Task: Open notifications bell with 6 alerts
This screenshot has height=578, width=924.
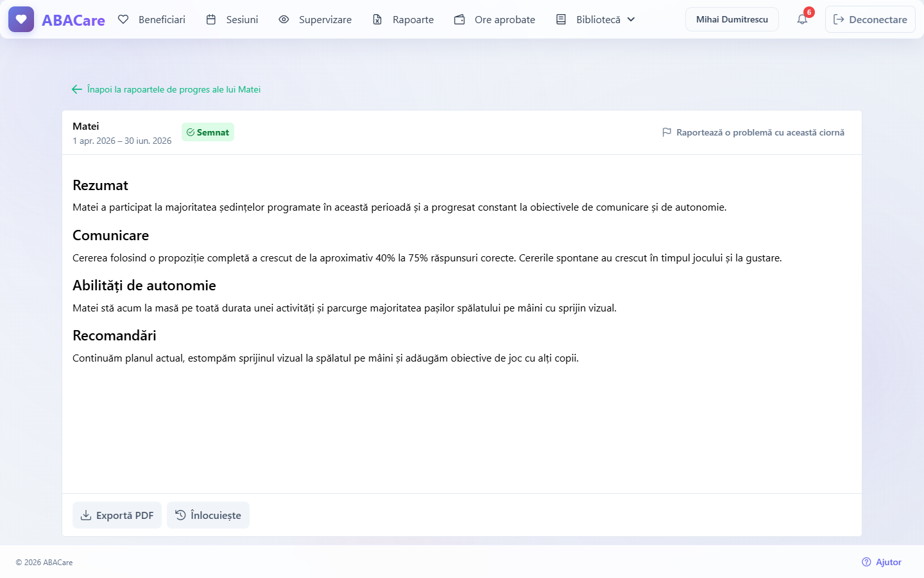Action: pos(803,19)
